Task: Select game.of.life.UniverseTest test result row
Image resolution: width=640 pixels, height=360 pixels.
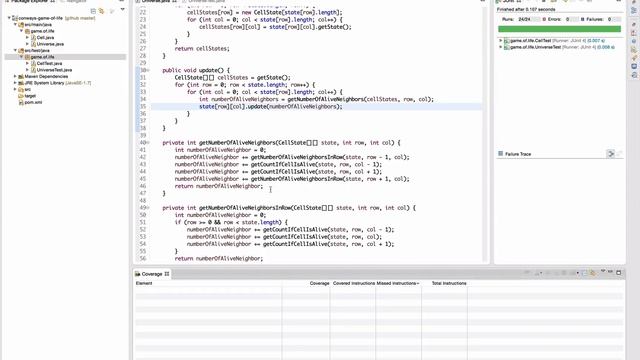Action: click(559, 47)
